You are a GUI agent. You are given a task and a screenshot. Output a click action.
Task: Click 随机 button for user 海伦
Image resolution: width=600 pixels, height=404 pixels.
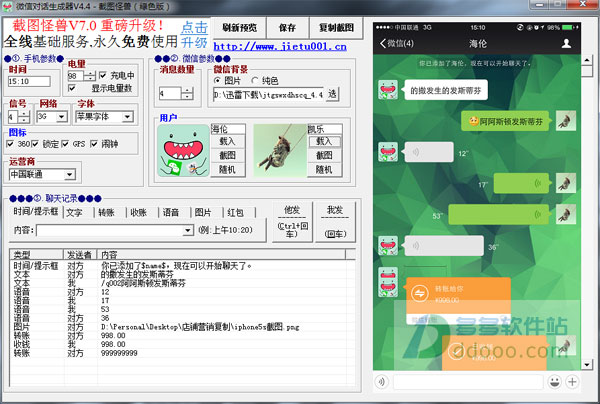coord(228,169)
